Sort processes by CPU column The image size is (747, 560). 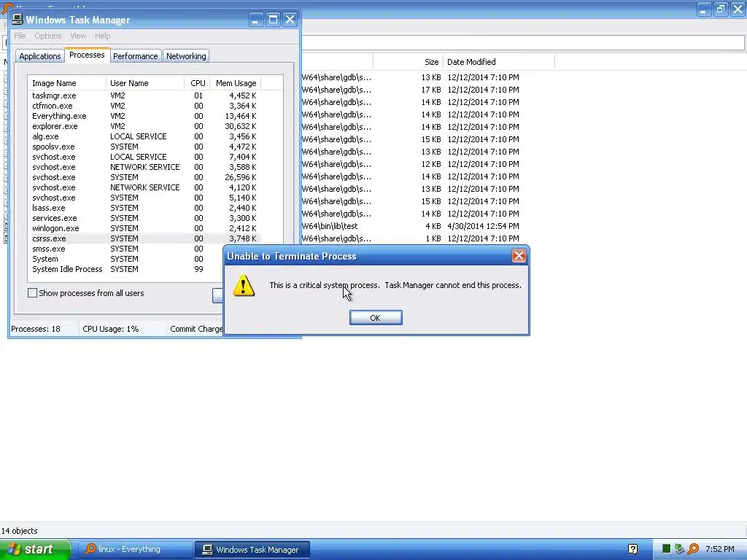pos(197,83)
